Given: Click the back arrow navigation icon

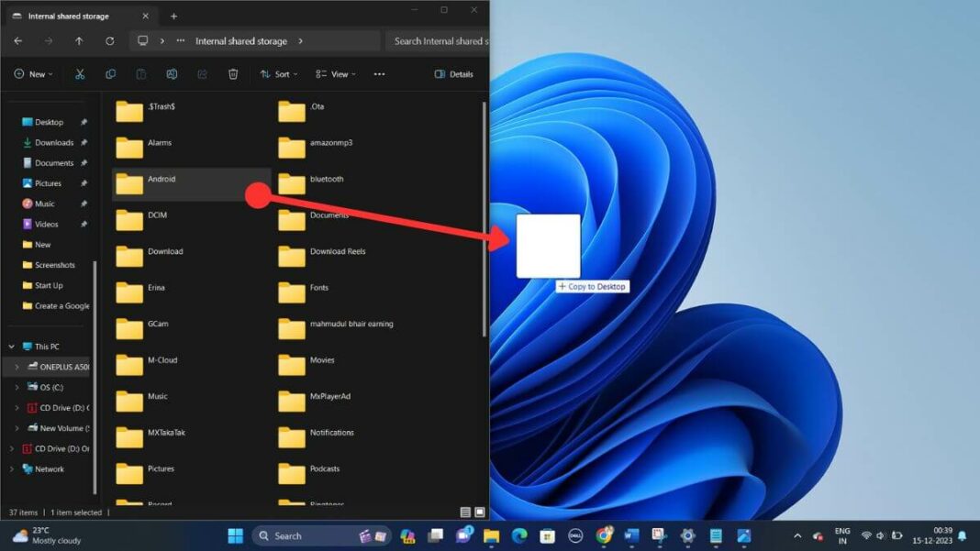Looking at the screenshot, I should point(17,40).
